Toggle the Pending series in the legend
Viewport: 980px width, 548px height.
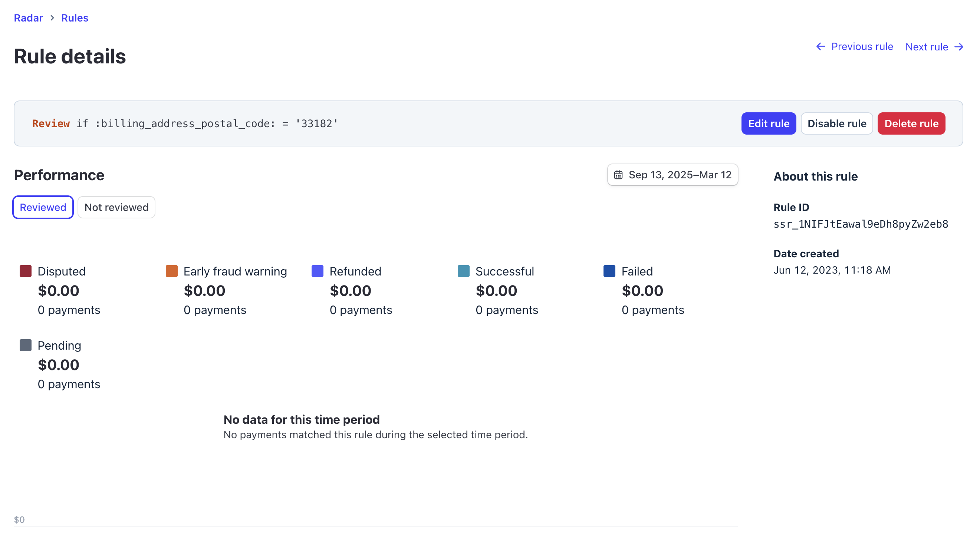click(x=26, y=345)
